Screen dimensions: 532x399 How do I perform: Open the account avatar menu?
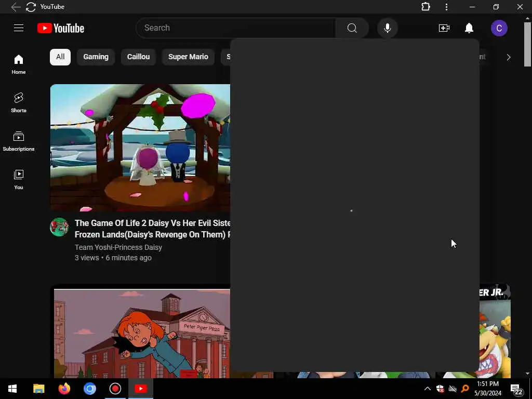499,28
